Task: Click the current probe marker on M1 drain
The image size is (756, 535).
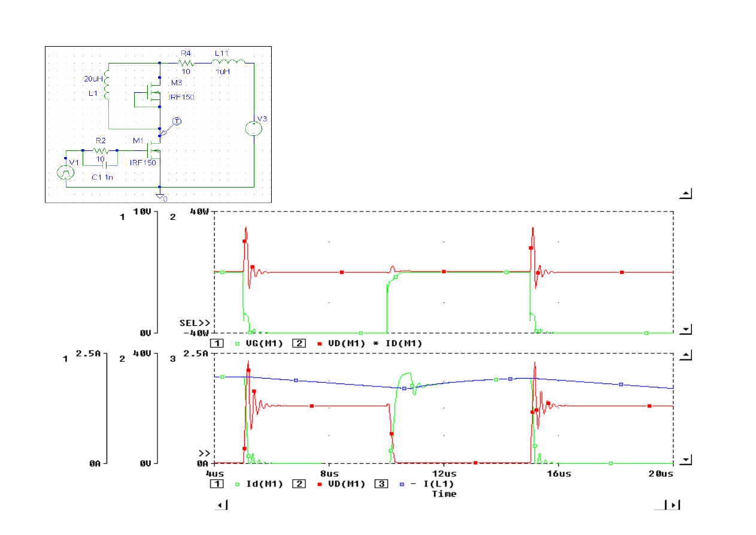Action: (177, 122)
